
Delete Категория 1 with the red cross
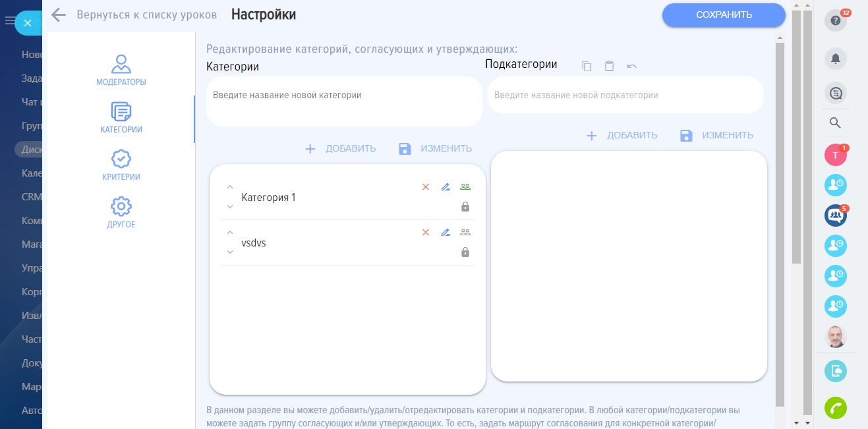coord(426,187)
